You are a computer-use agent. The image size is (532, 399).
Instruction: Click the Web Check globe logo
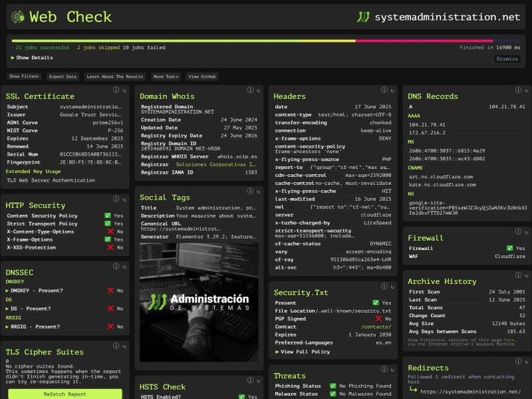(x=18, y=17)
